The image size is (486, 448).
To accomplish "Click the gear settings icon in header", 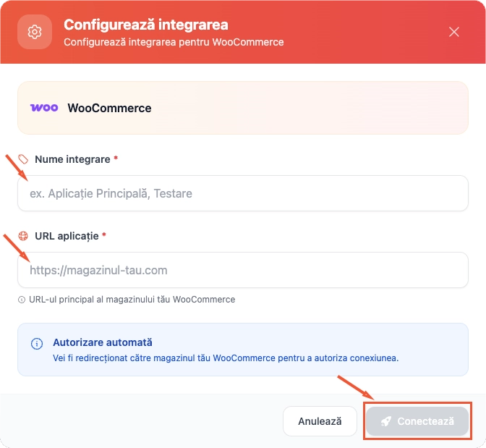I will pos(35,32).
